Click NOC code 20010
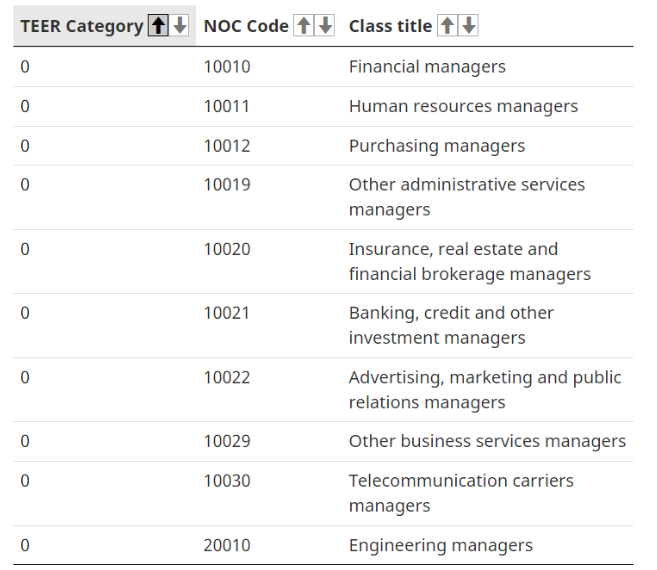Screen dimensions: 657x570 tap(227, 545)
